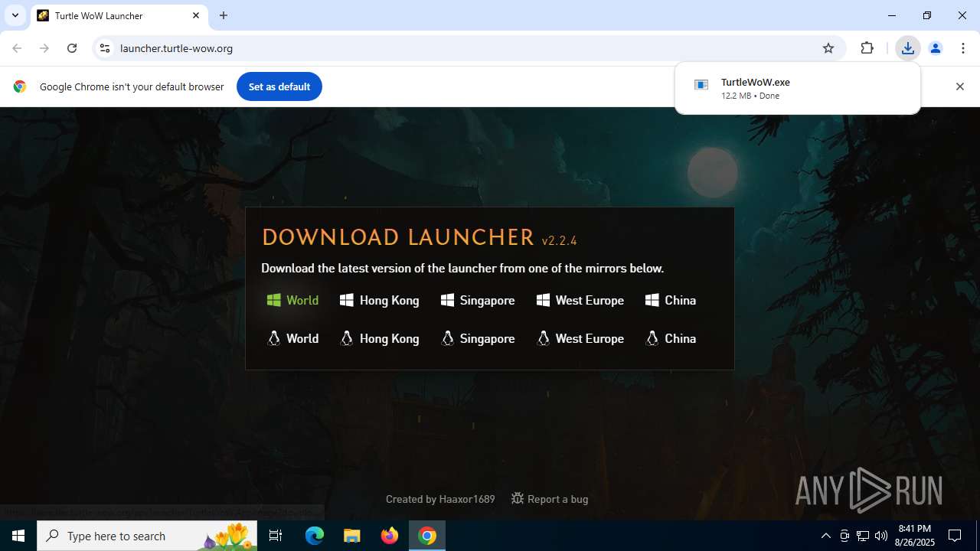Go forward in browser history

coord(44,48)
